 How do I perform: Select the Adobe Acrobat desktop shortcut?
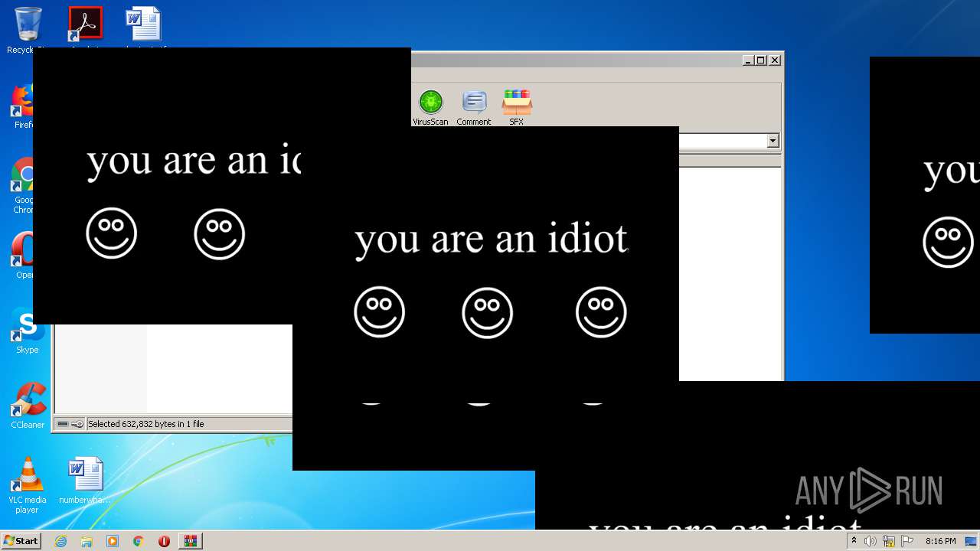pyautogui.click(x=85, y=25)
